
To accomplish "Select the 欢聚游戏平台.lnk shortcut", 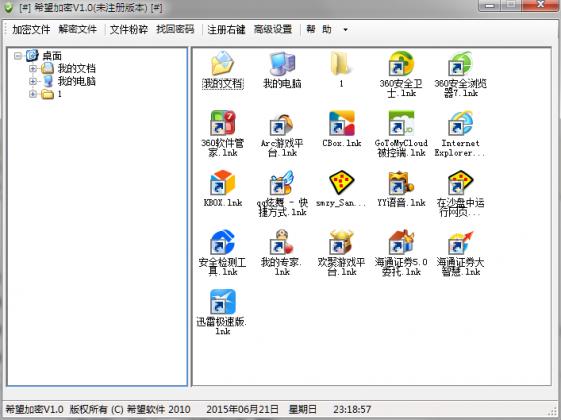I will 342,242.
